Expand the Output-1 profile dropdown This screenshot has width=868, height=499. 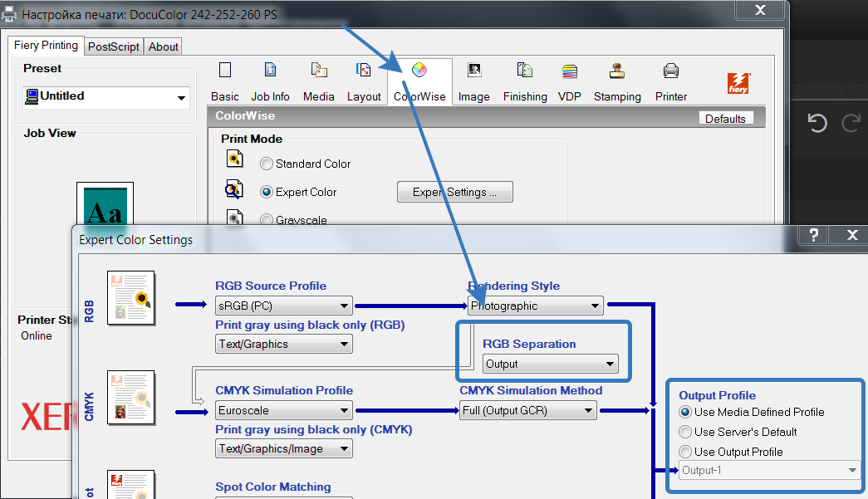coord(769,470)
